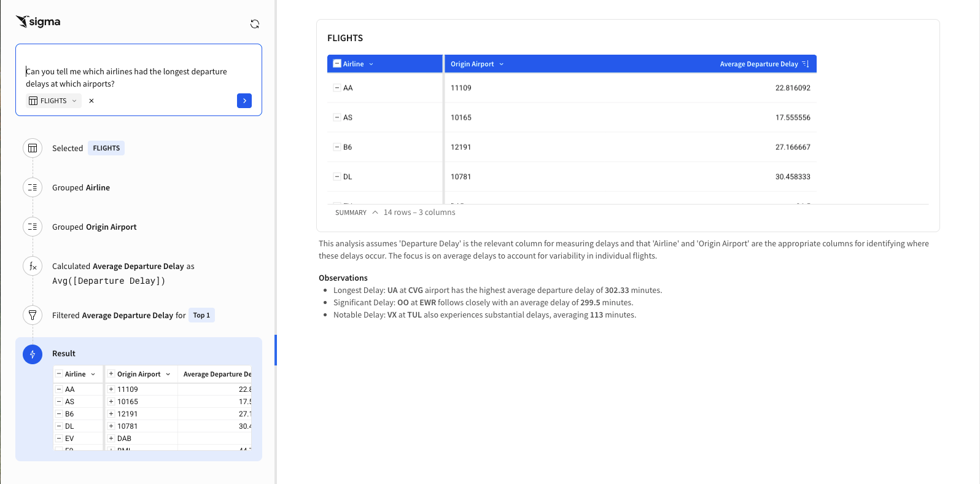
Task: Expand 12191 airport row in Result preview
Action: [x=111, y=413]
